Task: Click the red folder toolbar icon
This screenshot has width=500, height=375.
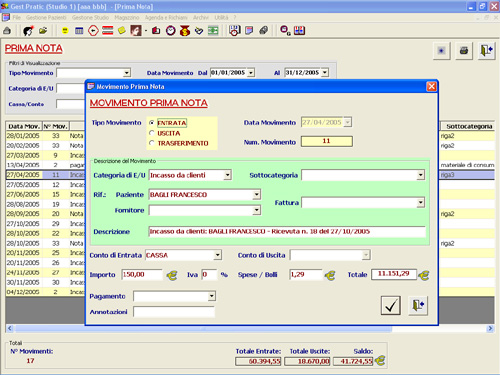Action: tap(156, 31)
